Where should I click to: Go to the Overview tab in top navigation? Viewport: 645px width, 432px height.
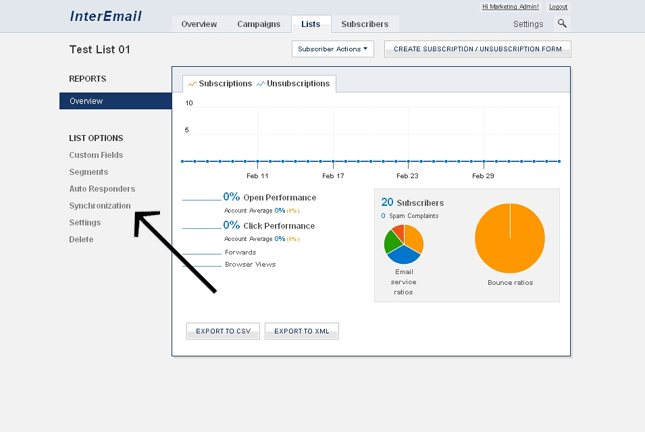(199, 24)
